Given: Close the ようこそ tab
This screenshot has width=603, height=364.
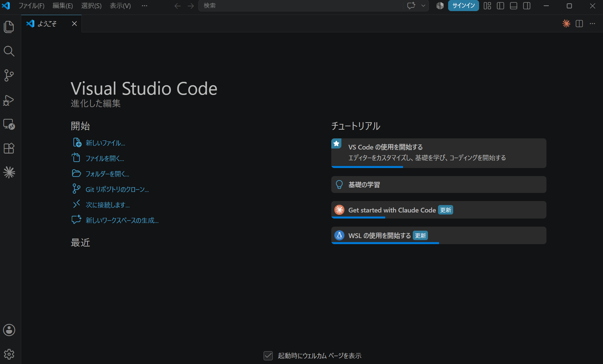Looking at the screenshot, I should tap(74, 24).
